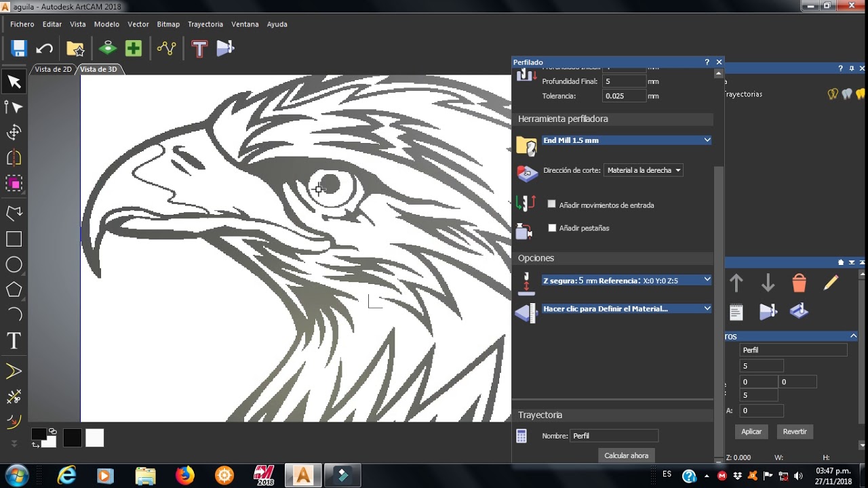
Task: Select the magenta offset vectors tool
Action: pyautogui.click(x=14, y=184)
